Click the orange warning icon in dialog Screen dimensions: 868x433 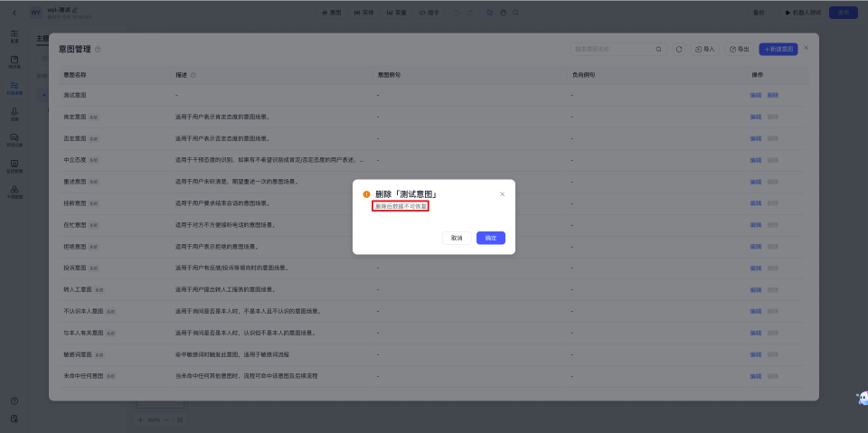pyautogui.click(x=366, y=194)
